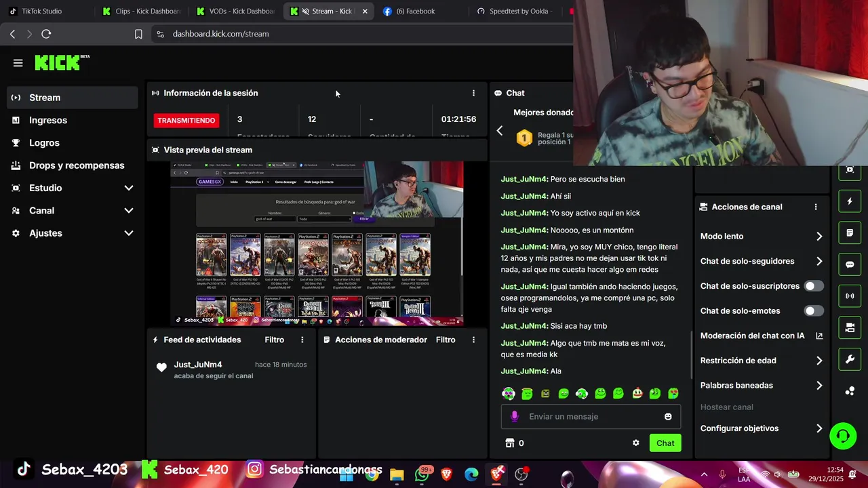
Task: Open session information three-dot menu
Action: [x=473, y=93]
